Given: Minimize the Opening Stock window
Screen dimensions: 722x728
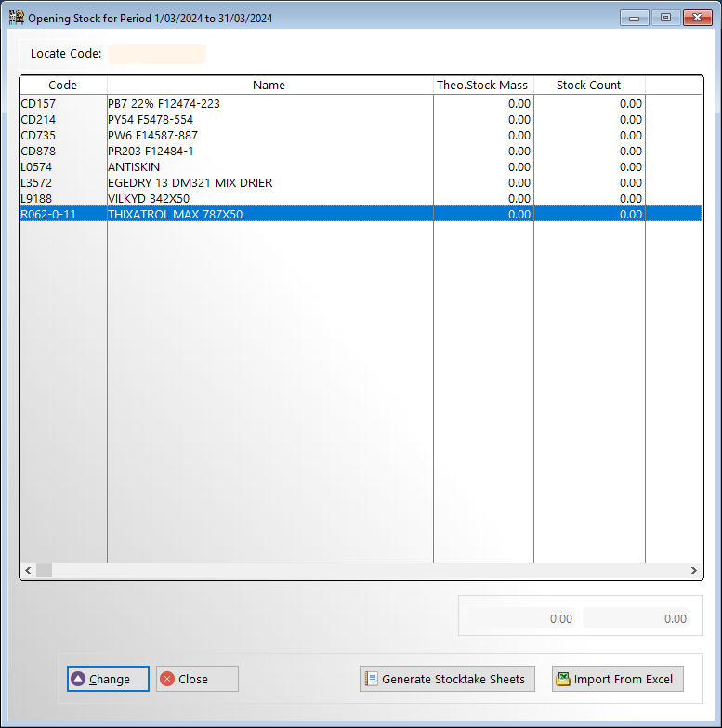Looking at the screenshot, I should point(635,17).
